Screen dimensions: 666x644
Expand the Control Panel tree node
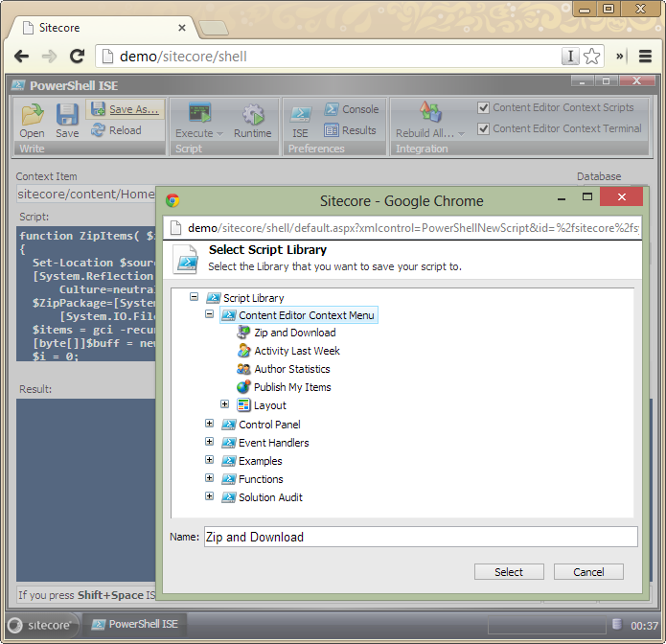(210, 424)
